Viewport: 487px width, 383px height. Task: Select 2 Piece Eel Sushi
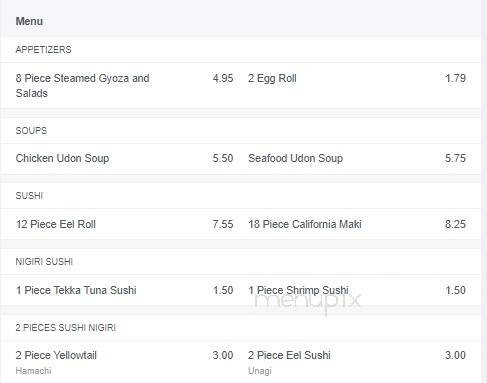[289, 355]
